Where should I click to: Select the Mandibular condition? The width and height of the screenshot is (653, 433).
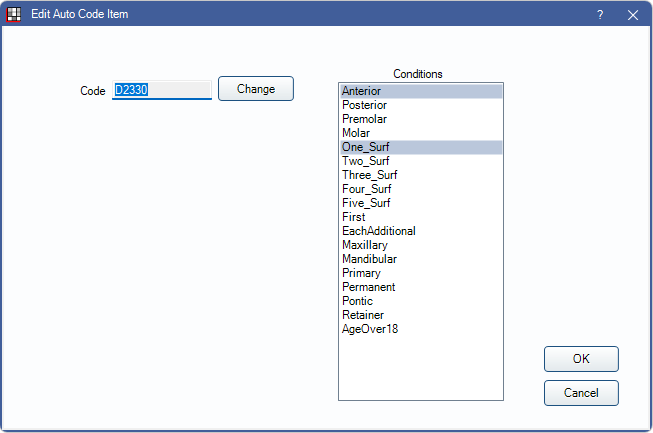click(x=369, y=259)
